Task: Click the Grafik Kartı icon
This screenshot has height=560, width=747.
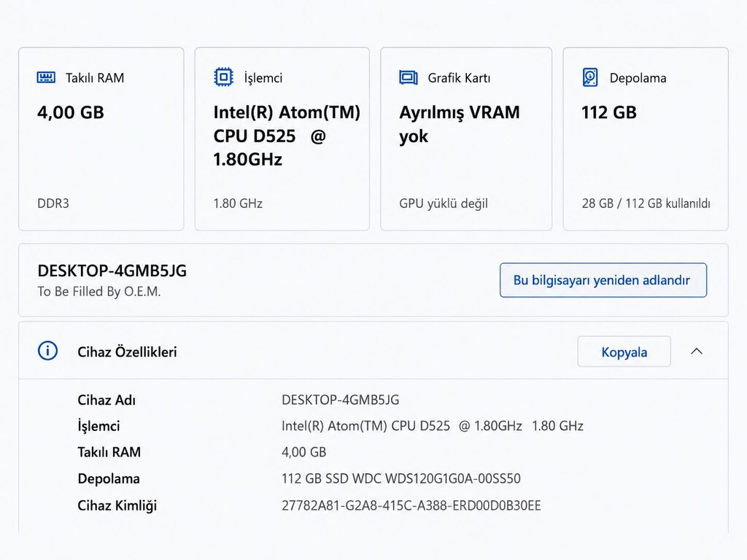Action: pyautogui.click(x=409, y=77)
